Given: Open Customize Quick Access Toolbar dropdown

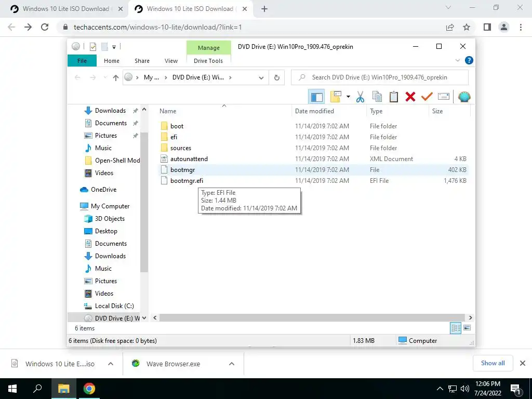Looking at the screenshot, I should pos(114,47).
